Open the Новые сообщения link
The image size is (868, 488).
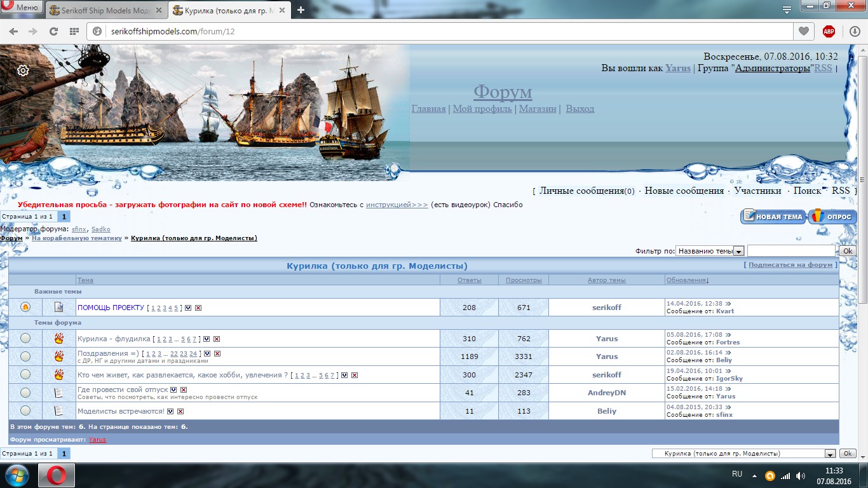684,191
